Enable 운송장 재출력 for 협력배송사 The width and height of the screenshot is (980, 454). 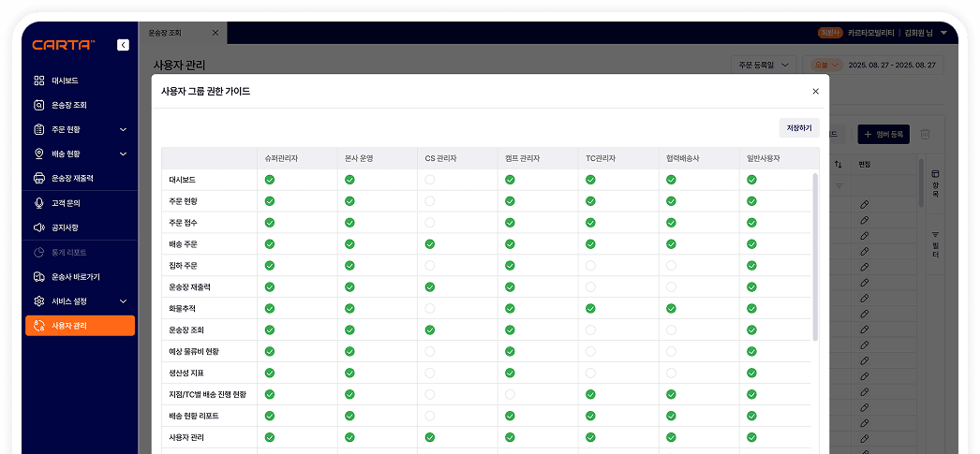pos(671,287)
